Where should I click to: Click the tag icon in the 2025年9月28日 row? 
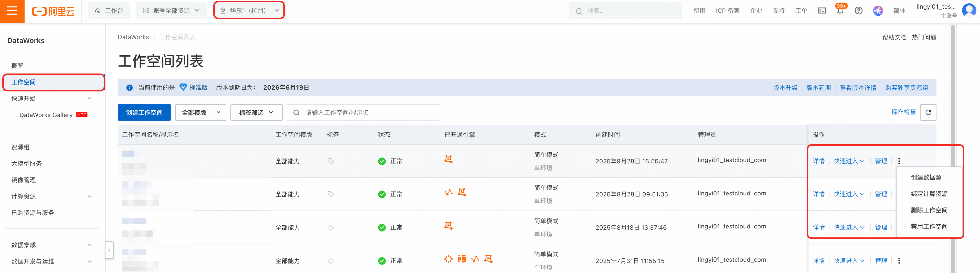(331, 161)
